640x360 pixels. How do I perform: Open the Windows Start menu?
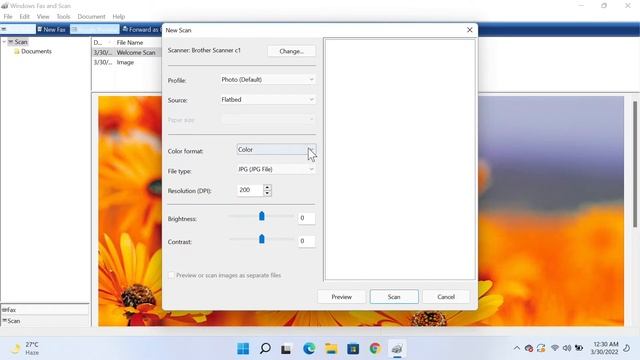(x=243, y=349)
